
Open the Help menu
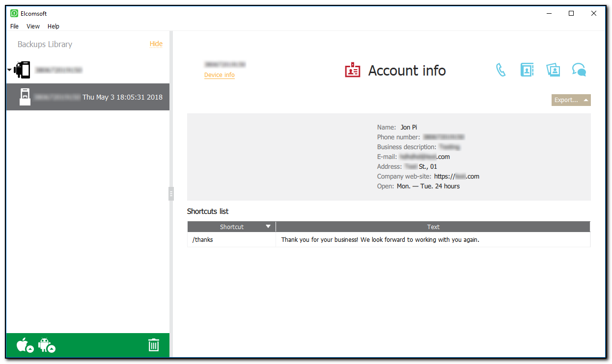[x=53, y=26]
